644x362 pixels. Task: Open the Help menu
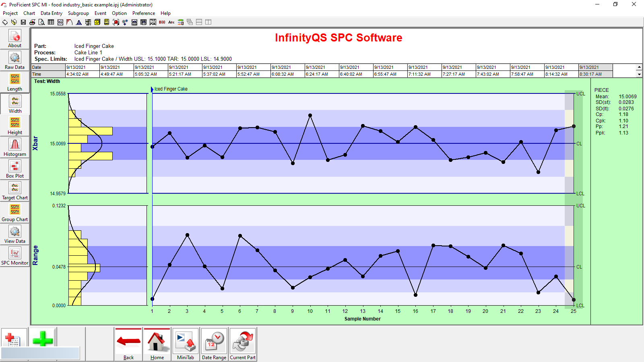point(165,13)
